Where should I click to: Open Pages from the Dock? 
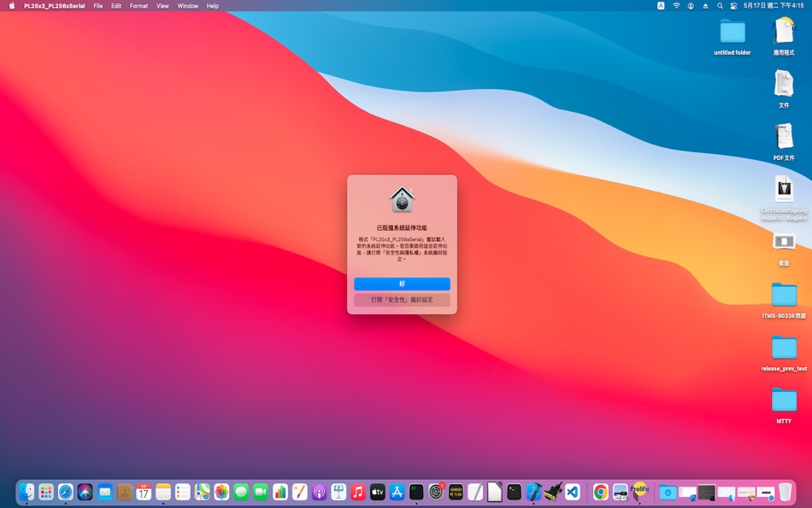(299, 492)
